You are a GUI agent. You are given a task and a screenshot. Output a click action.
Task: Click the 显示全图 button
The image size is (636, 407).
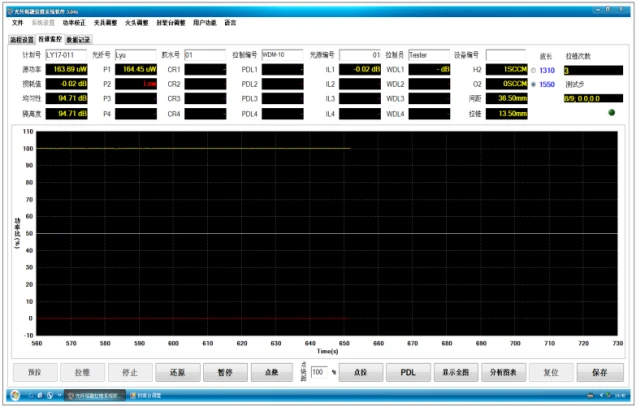point(455,371)
